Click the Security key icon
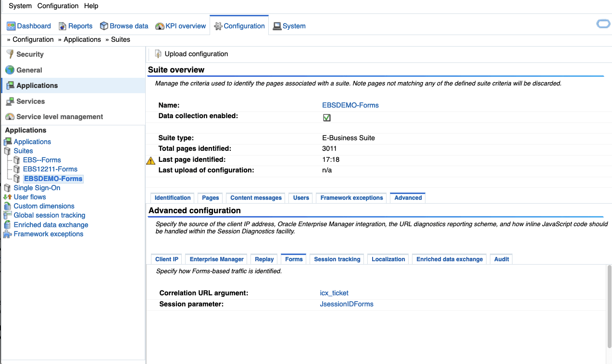Viewport: 612px width, 364px height. click(x=10, y=54)
